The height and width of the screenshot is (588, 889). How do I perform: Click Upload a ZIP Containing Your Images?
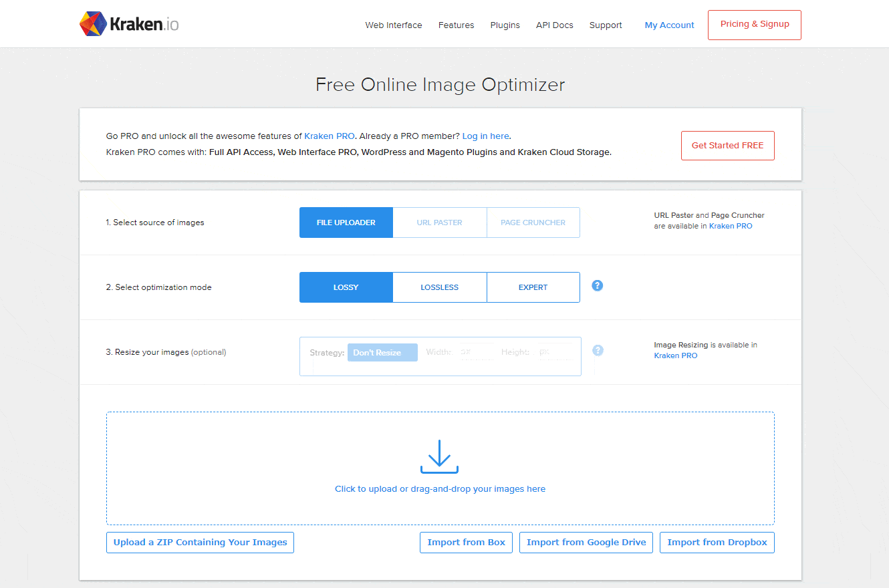point(200,543)
